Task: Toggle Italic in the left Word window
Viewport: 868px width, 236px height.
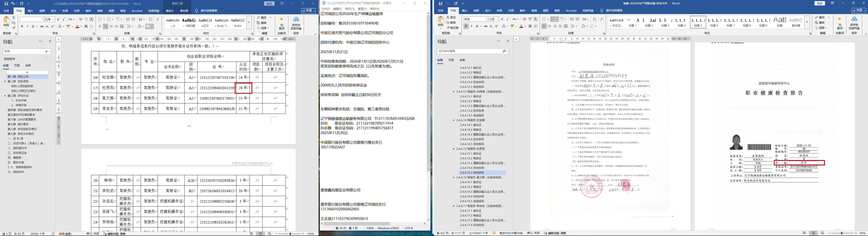Action: 27,26
